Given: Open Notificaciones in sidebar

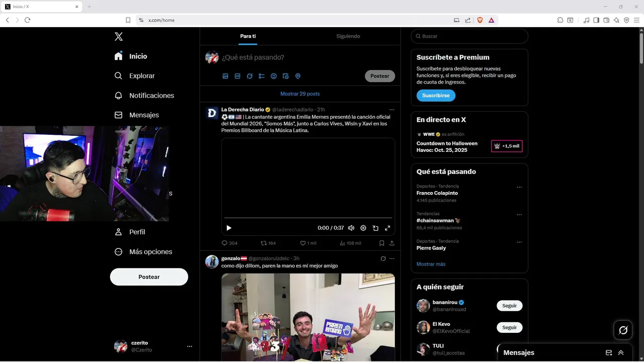Looking at the screenshot, I should coord(144,96).
